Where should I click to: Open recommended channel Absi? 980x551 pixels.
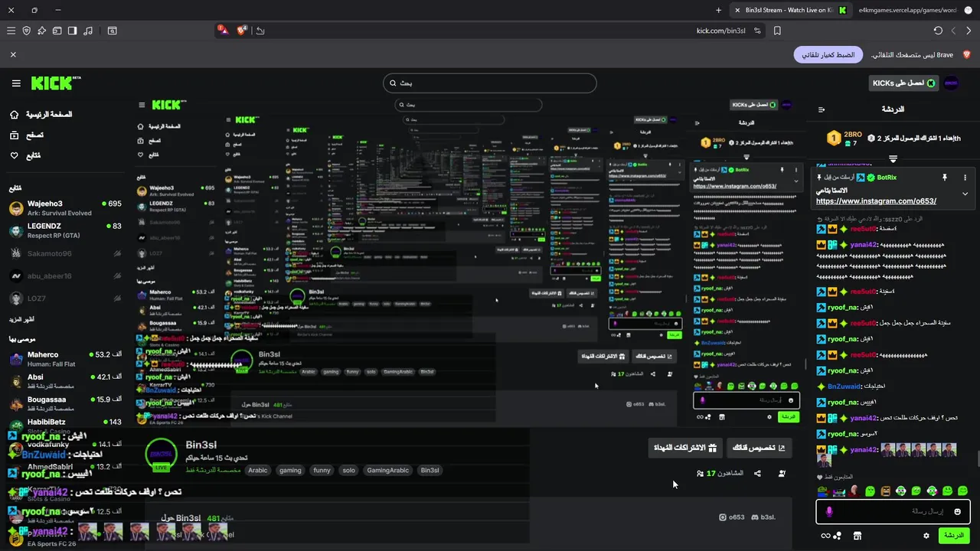click(65, 381)
